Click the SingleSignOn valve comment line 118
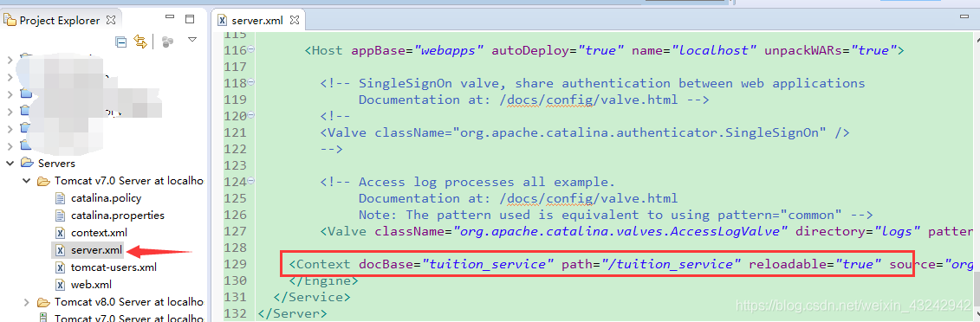This screenshot has width=980, height=322. pyautogui.click(x=593, y=83)
